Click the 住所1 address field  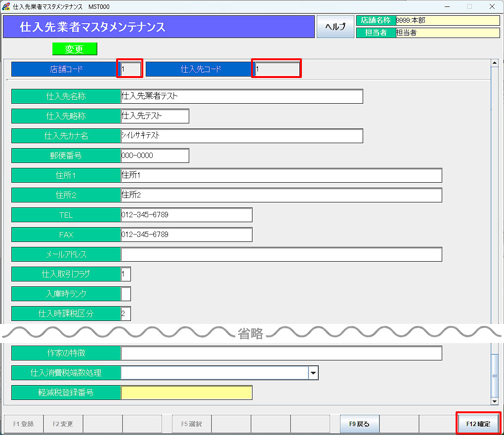coord(281,175)
